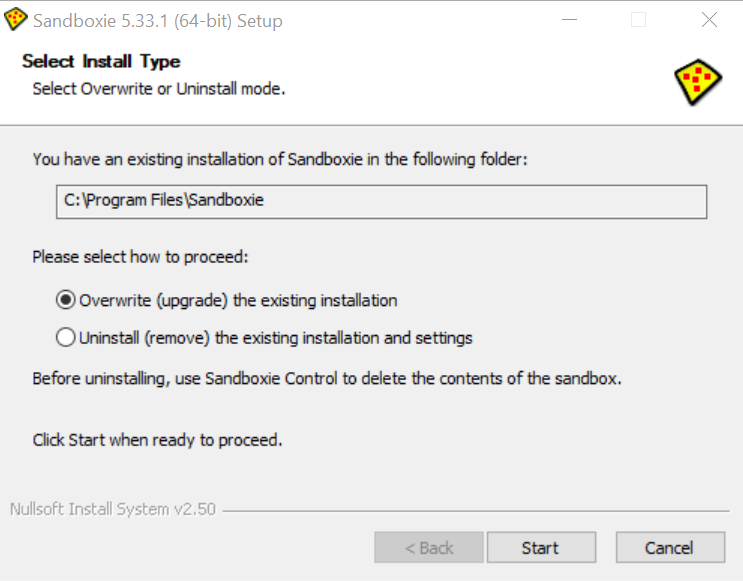Select the Uninstall (remove) radio circle
The image size is (743, 581).
65,337
